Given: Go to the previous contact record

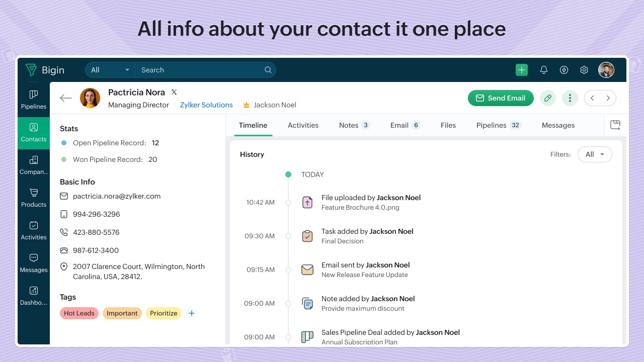Looking at the screenshot, I should [x=592, y=98].
